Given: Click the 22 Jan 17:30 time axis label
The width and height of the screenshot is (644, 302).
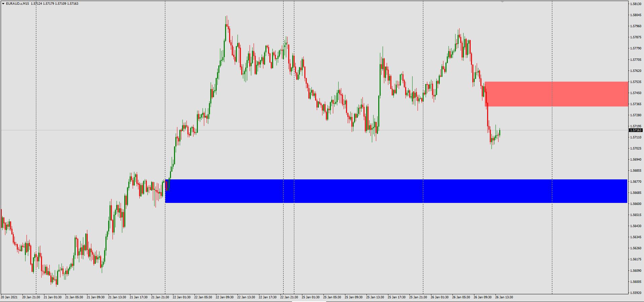Looking at the screenshot, I should (268, 297).
